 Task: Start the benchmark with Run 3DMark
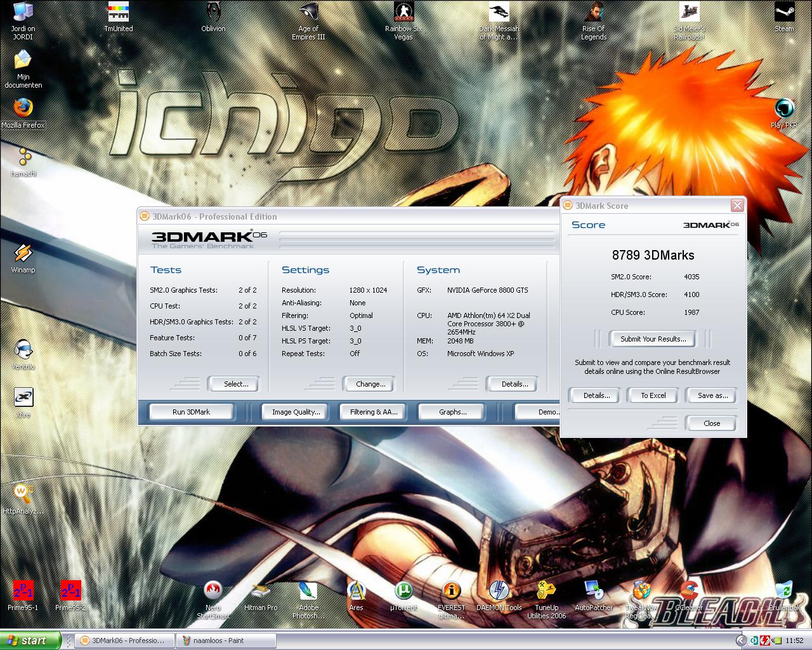[x=191, y=412]
